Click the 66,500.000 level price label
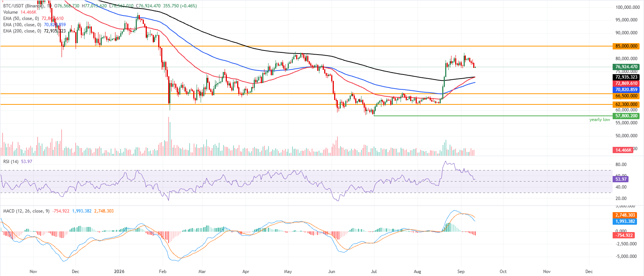Image resolution: width=644 pixels, height=276 pixels. coord(626,96)
